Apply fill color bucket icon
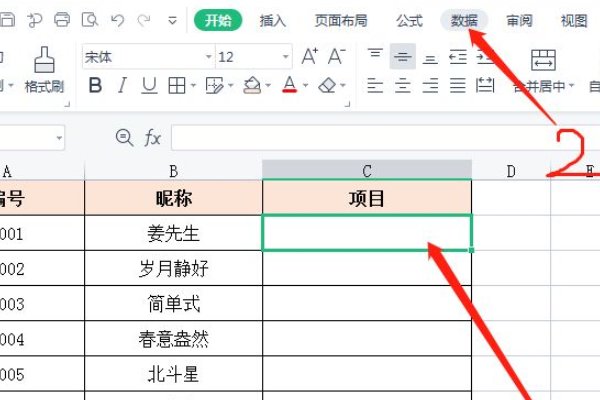This screenshot has height=400, width=600. click(x=252, y=85)
